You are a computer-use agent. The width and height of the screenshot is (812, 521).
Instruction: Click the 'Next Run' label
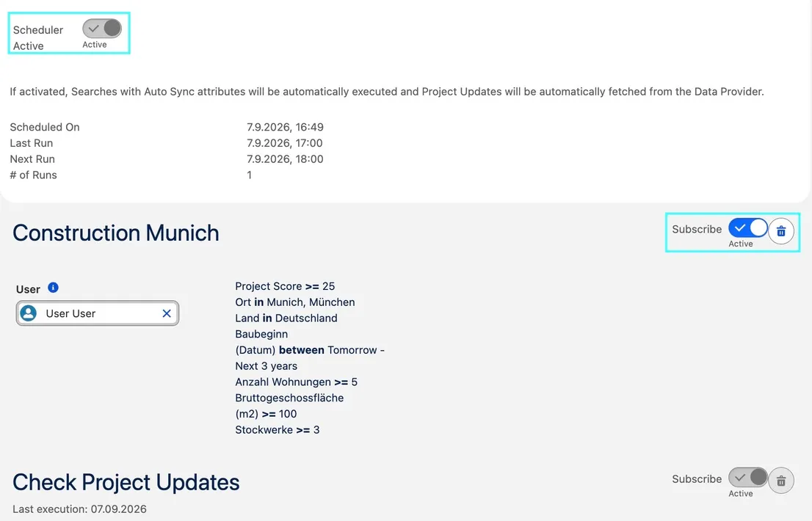pos(32,159)
